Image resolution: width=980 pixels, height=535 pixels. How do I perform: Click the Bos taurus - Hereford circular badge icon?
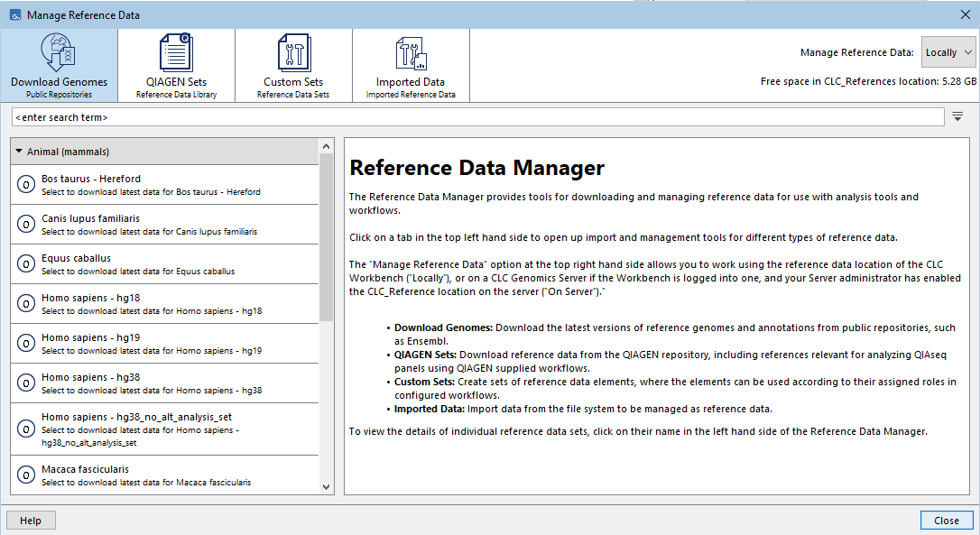tap(24, 184)
